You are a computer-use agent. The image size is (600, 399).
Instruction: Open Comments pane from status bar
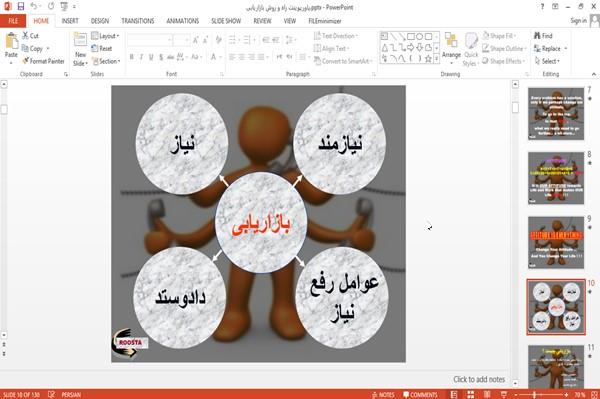coord(420,394)
